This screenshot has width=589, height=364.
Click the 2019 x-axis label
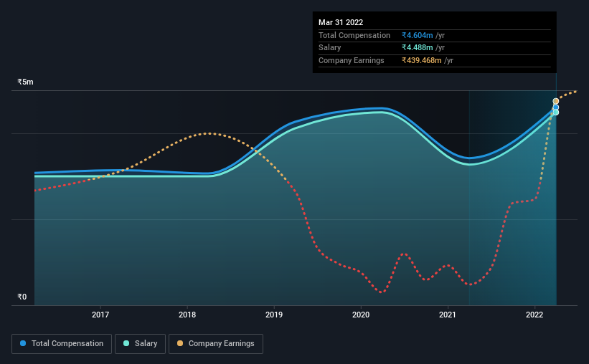pyautogui.click(x=274, y=315)
